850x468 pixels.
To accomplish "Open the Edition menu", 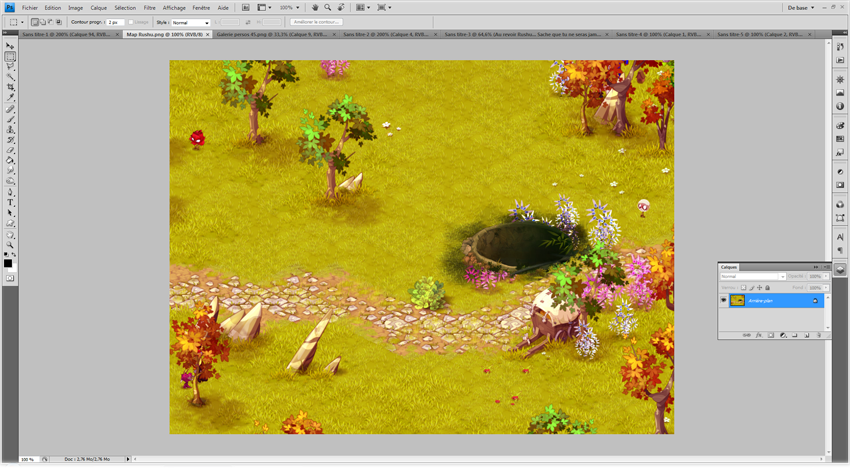I will (x=53, y=8).
